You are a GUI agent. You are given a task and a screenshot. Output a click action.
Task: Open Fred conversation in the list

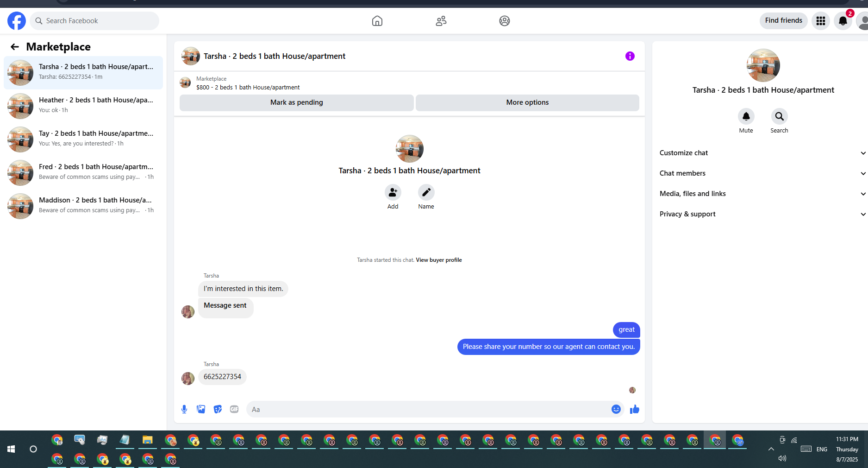coord(83,172)
